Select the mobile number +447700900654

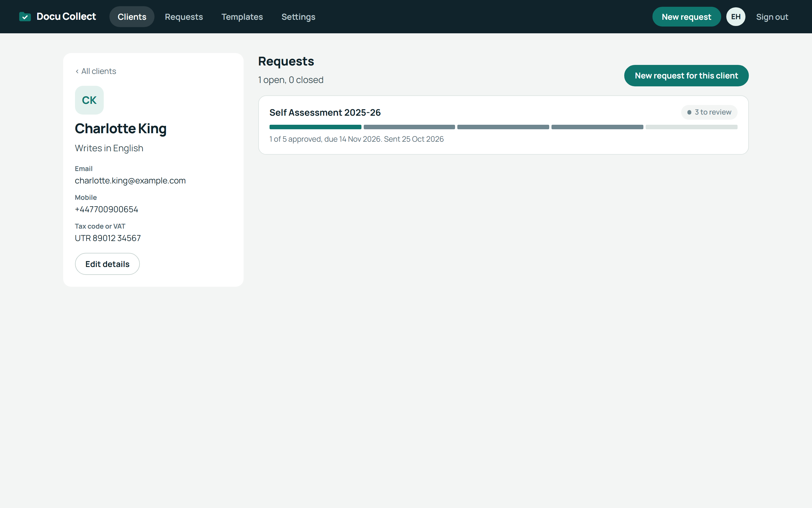tap(106, 209)
